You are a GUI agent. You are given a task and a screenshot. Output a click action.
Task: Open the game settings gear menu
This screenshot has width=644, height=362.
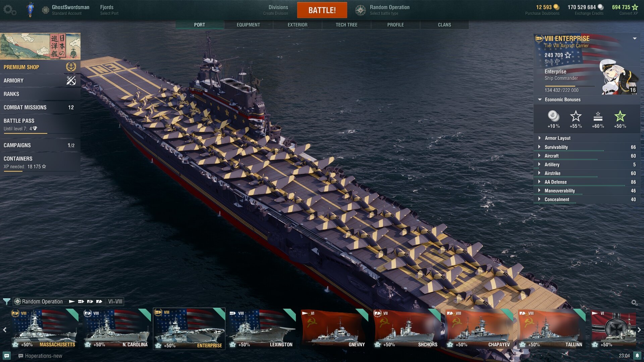pos(10,10)
